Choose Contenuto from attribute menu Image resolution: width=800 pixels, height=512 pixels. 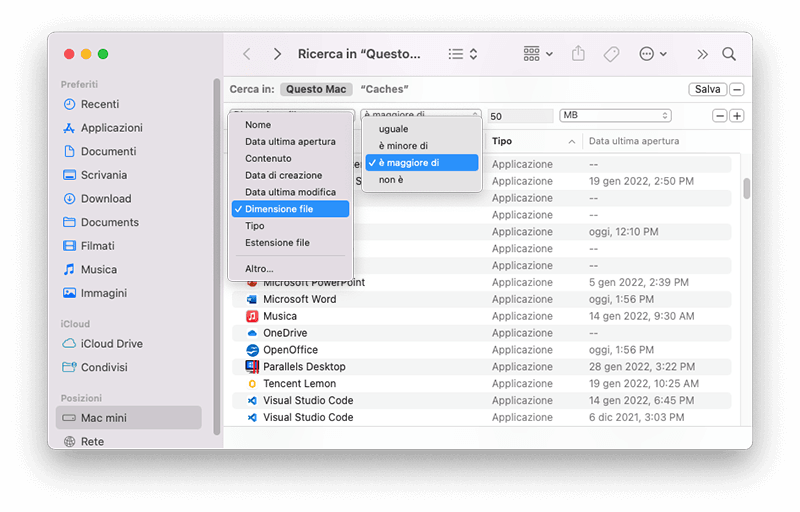290,159
